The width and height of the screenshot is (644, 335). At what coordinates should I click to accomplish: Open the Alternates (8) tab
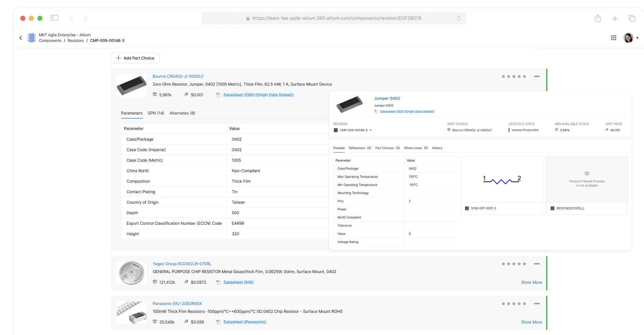point(182,113)
